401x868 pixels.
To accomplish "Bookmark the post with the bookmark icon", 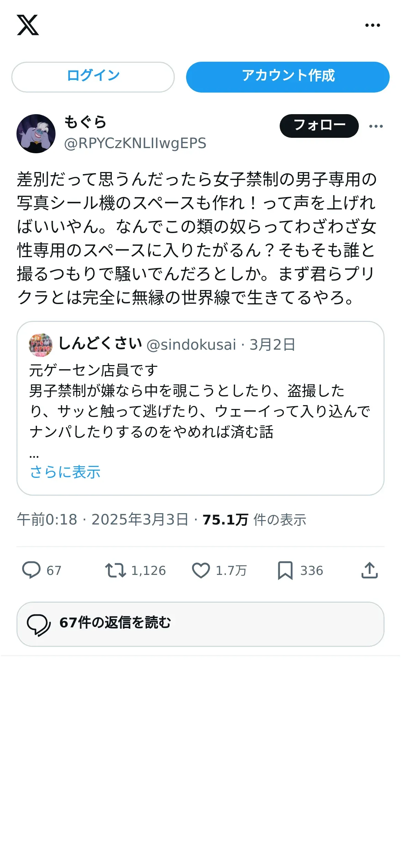I will tap(285, 570).
